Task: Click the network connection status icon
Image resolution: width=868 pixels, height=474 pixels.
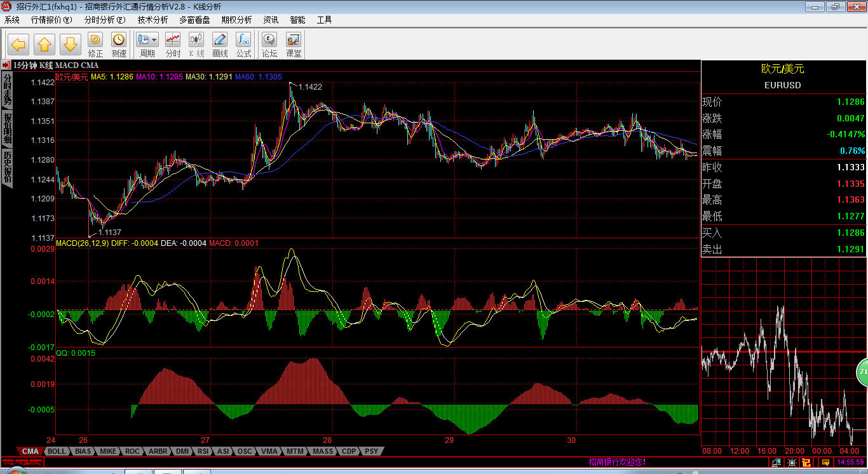Action: point(776,463)
